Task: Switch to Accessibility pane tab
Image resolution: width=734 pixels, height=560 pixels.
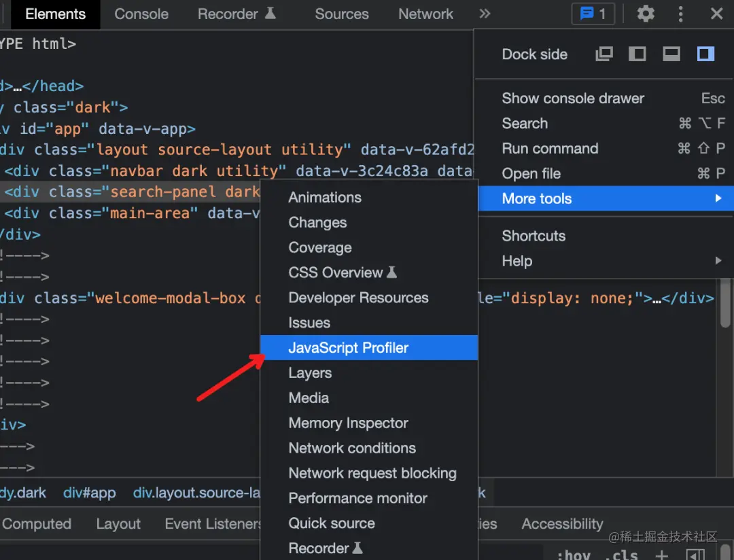Action: (562, 523)
